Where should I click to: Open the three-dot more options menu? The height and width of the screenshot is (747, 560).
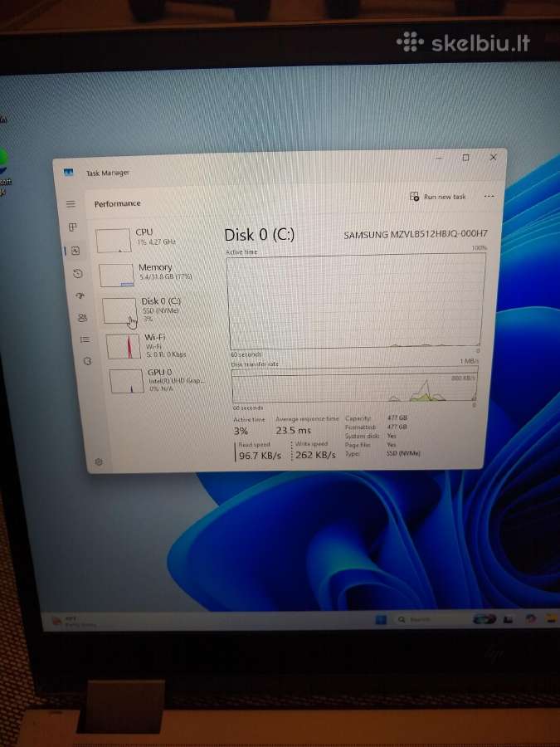pos(489,196)
